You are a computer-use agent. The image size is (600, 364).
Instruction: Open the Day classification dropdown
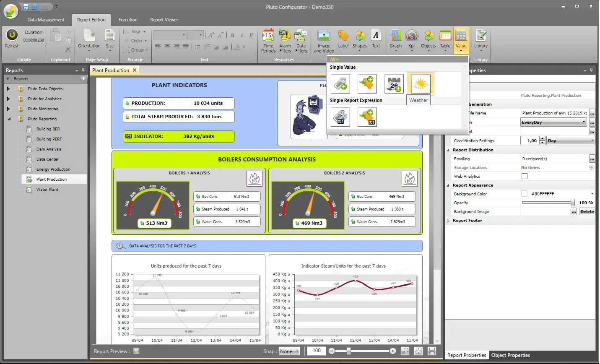[x=571, y=141]
